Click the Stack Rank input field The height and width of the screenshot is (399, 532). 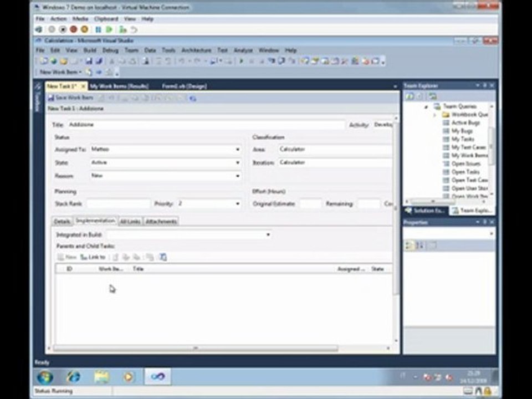pyautogui.click(x=118, y=203)
